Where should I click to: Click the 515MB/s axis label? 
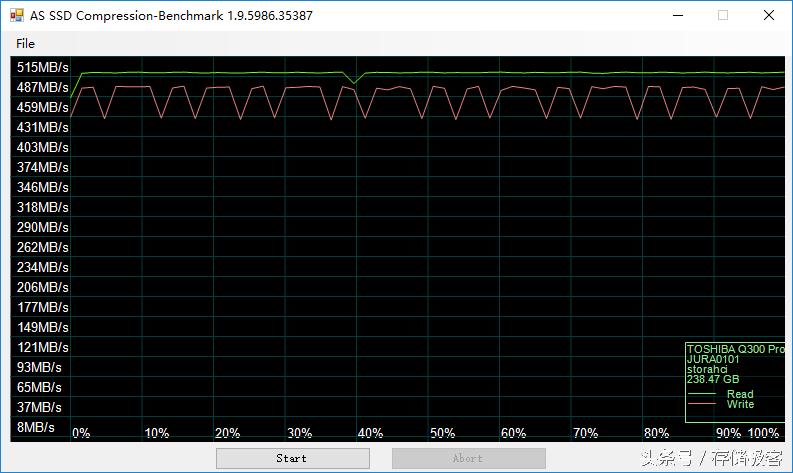point(42,67)
